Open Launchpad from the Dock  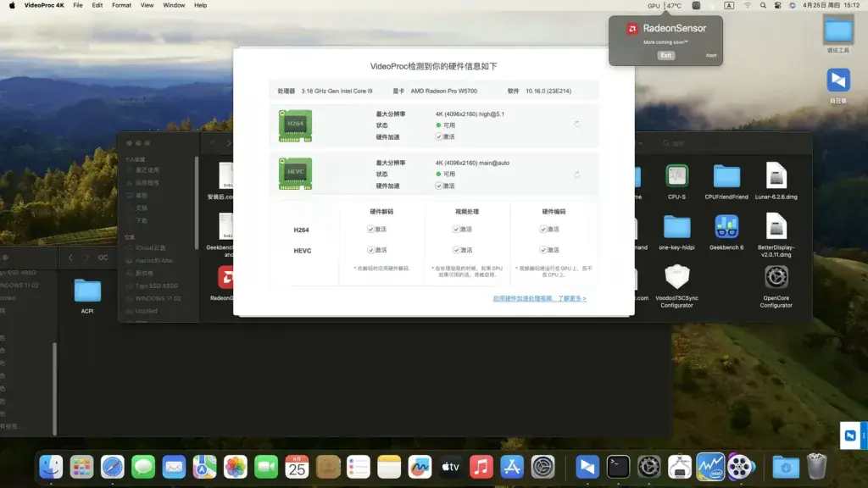(x=81, y=467)
